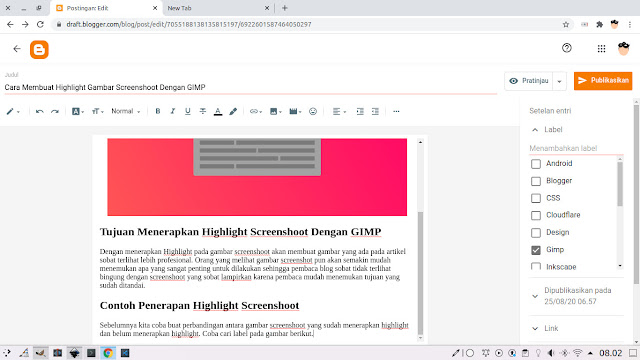Open the Chrome three-dot menu
This screenshot has width=640, height=360.
[x=630, y=24]
